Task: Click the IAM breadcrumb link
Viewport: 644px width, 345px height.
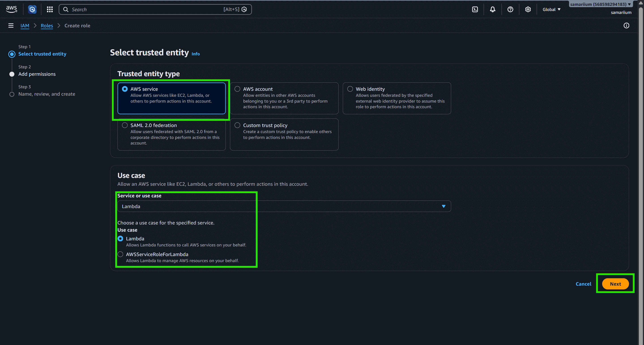Action: 25,26
